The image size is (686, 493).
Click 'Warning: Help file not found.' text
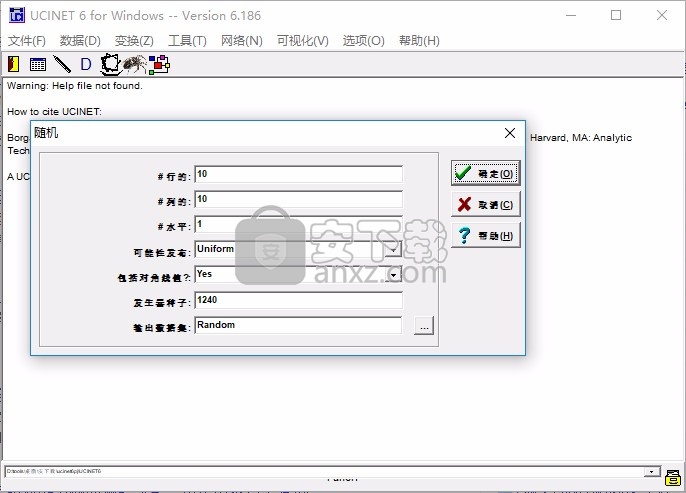(x=75, y=86)
